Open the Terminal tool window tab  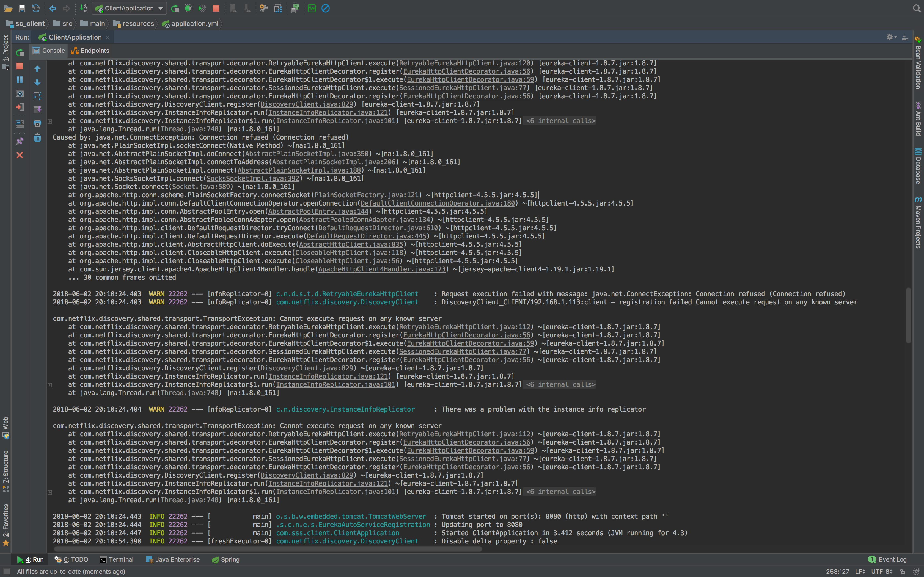(x=117, y=559)
